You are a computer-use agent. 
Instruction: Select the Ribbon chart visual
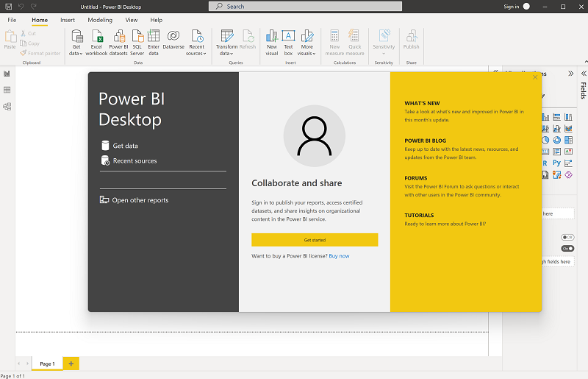click(x=568, y=129)
